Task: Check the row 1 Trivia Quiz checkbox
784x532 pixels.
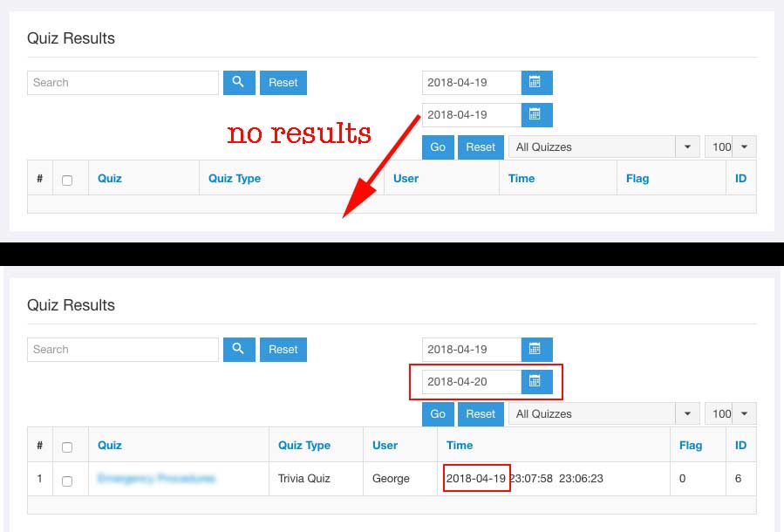Action: (x=67, y=480)
